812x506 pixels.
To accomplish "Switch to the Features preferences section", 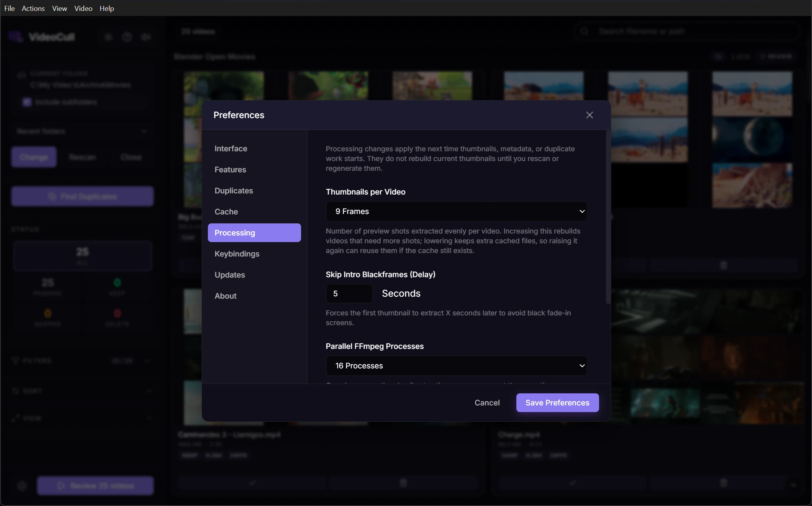I will coord(254,170).
